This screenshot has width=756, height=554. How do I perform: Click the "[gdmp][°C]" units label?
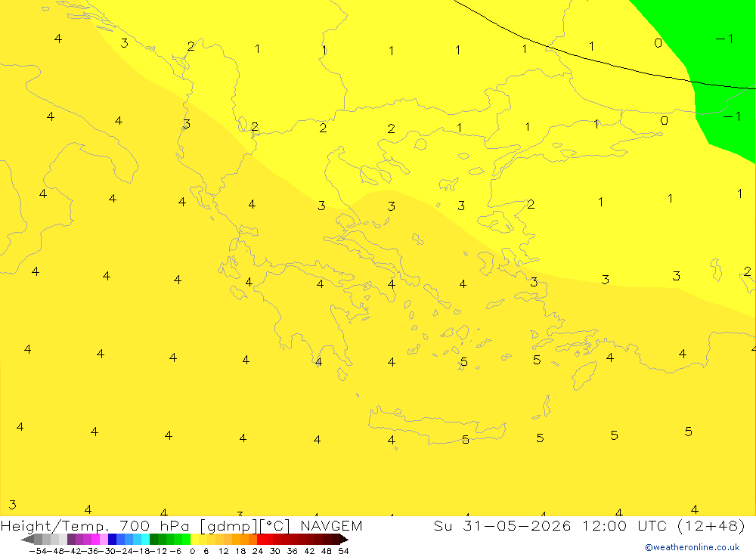click(245, 526)
